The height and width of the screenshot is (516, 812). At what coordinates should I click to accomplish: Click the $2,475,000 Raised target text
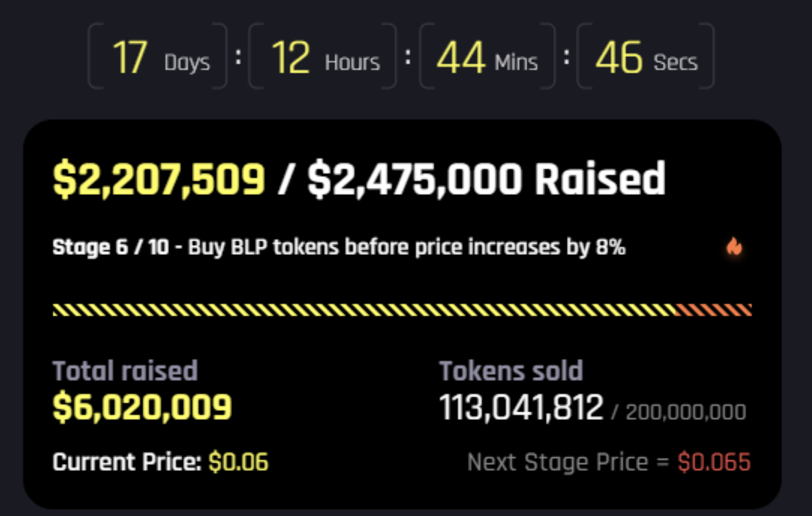click(486, 179)
